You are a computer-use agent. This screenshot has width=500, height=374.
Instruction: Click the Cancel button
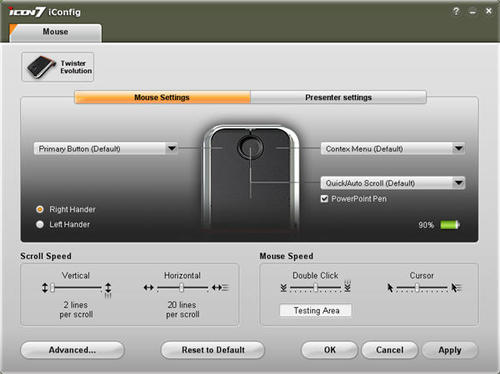(390, 350)
